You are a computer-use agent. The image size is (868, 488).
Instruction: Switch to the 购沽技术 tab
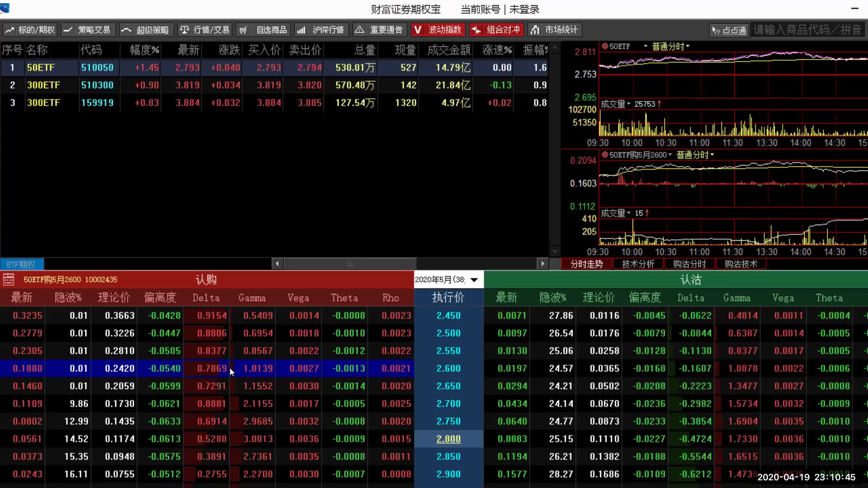coord(741,264)
